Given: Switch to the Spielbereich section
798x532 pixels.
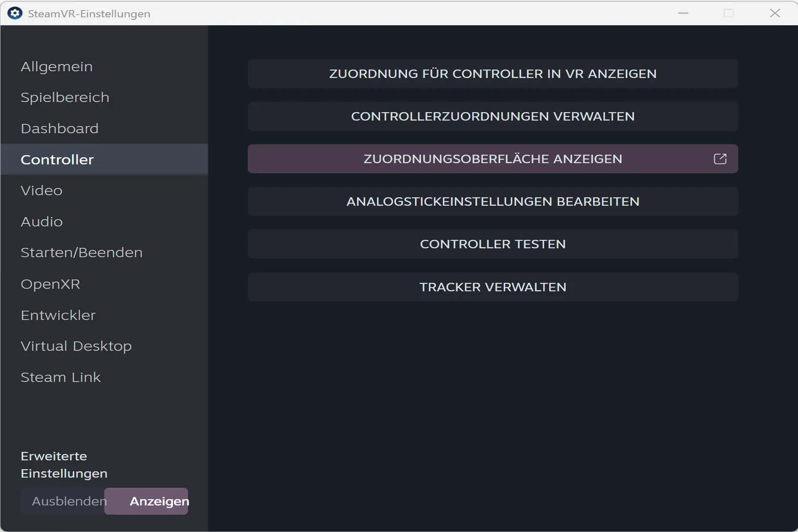Looking at the screenshot, I should pos(104,98).
